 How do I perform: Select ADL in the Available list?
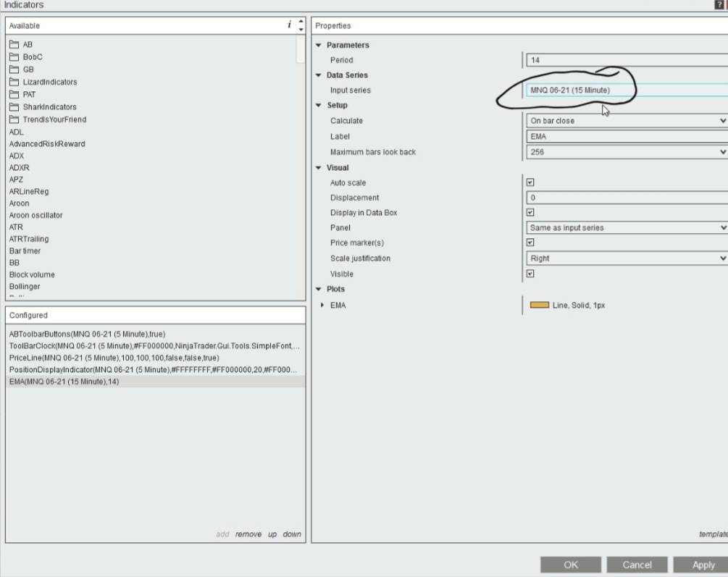click(x=16, y=132)
